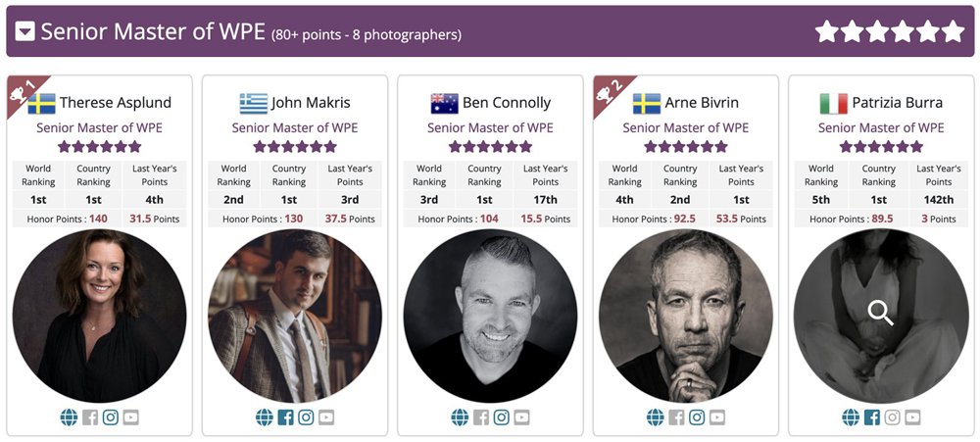The image size is (980, 442).
Task: Open John Makris's Facebook icon
Action: click(285, 417)
